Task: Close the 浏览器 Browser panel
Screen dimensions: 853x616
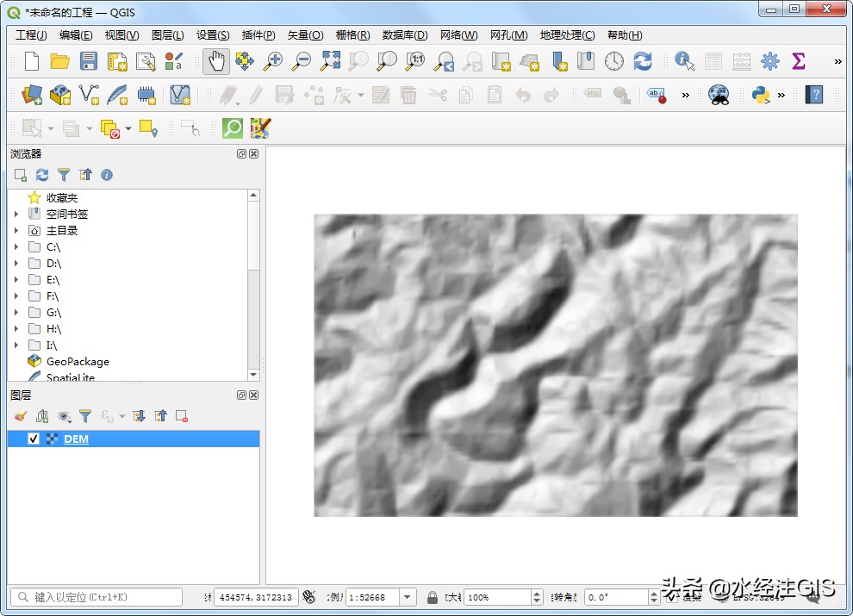Action: (254, 154)
